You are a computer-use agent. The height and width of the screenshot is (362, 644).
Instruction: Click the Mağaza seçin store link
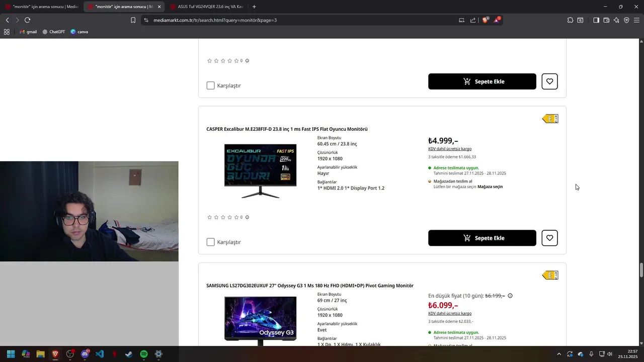pos(490,187)
